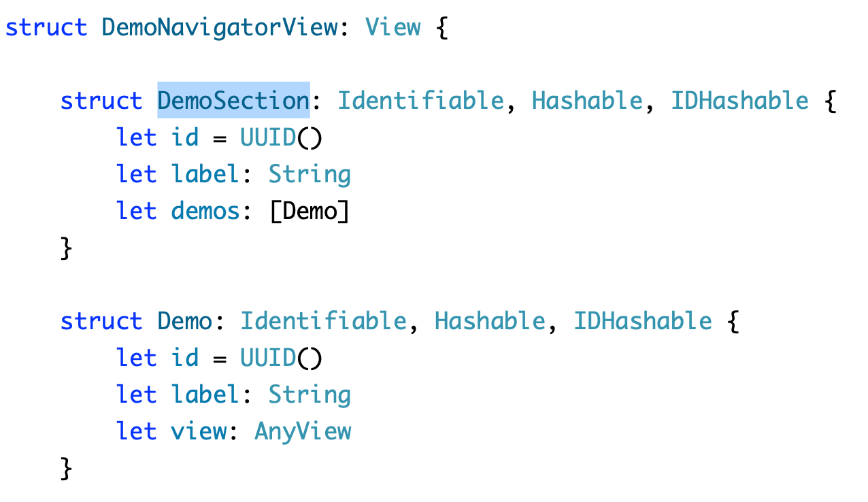868x502 pixels.
Task: Click DemoNavigatorView in the top declaration
Action: 219,27
